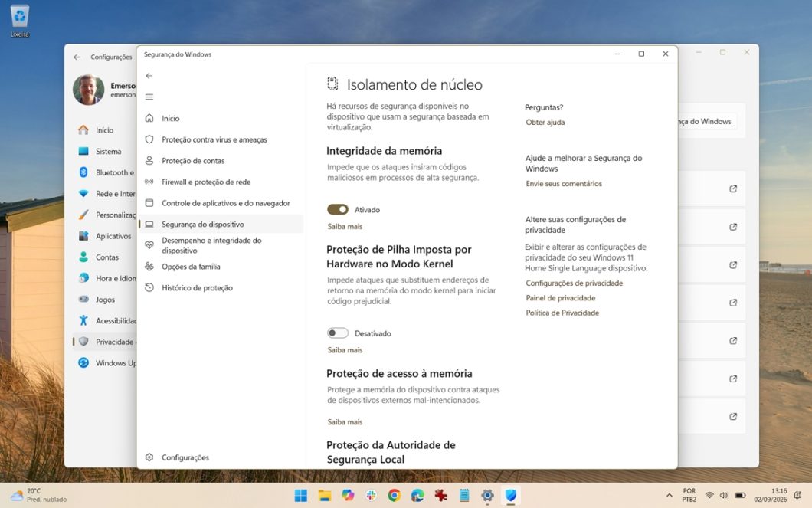Click the clock icon for Histórico de proteção
The height and width of the screenshot is (508, 812).
click(x=149, y=287)
